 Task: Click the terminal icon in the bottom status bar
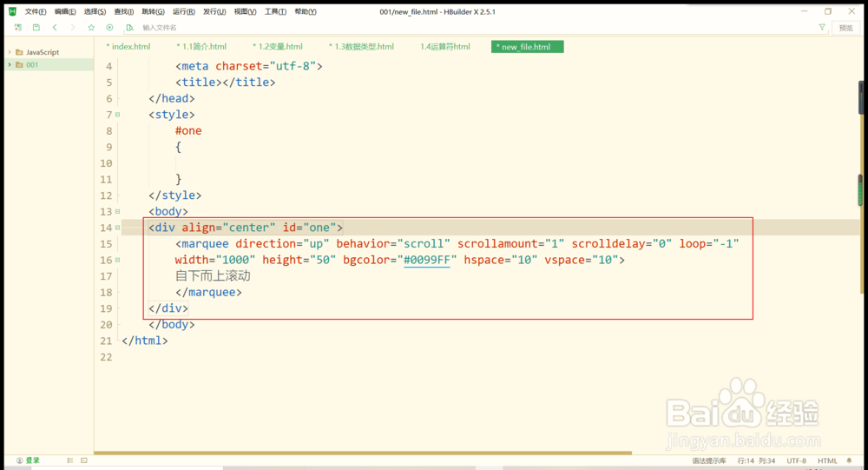84,460
